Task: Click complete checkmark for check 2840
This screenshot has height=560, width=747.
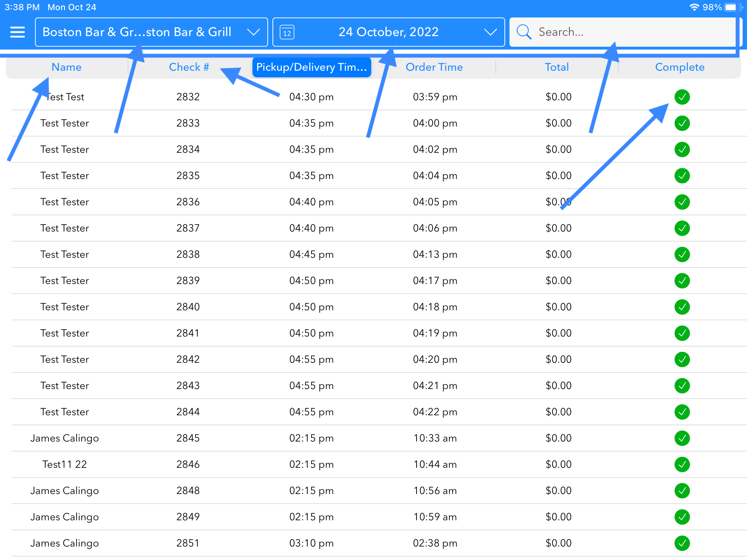Action: point(682,307)
